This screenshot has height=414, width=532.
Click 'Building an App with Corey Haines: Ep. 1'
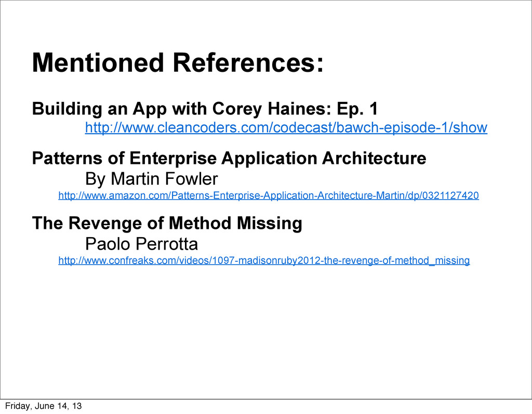click(205, 109)
